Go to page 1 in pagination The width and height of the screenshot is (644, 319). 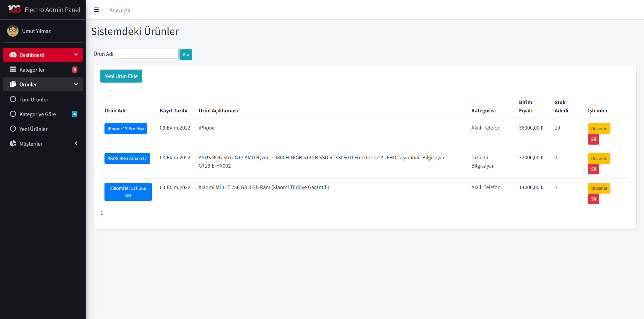[x=102, y=213]
